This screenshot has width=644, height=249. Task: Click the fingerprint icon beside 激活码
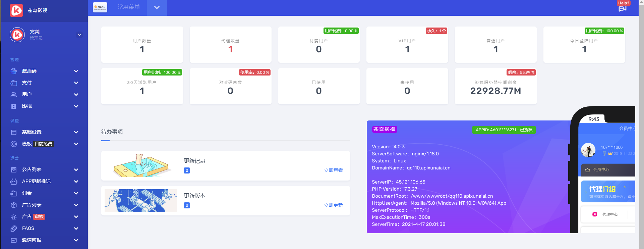point(14,71)
